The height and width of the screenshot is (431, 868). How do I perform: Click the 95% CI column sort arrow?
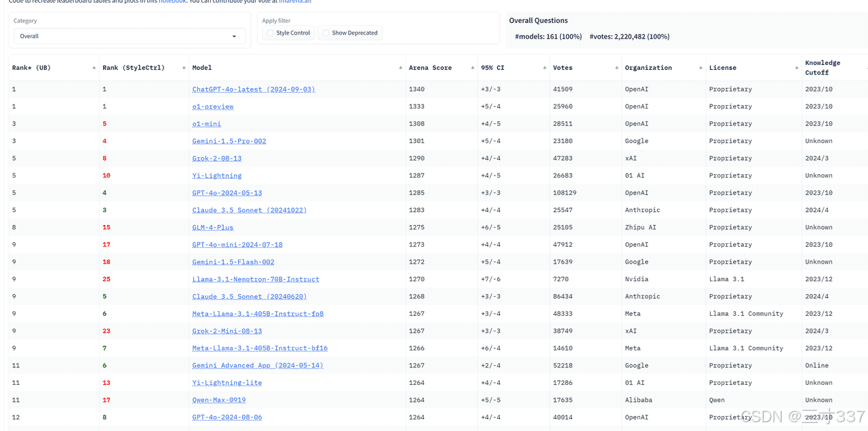point(545,68)
